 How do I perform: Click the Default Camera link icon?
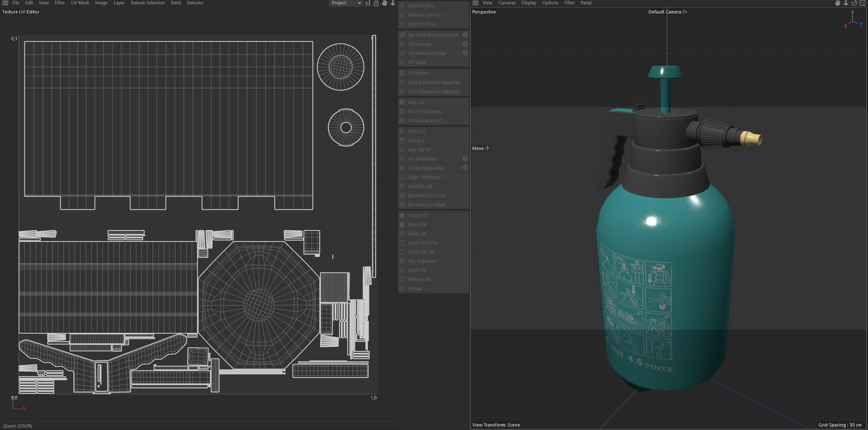(x=685, y=12)
